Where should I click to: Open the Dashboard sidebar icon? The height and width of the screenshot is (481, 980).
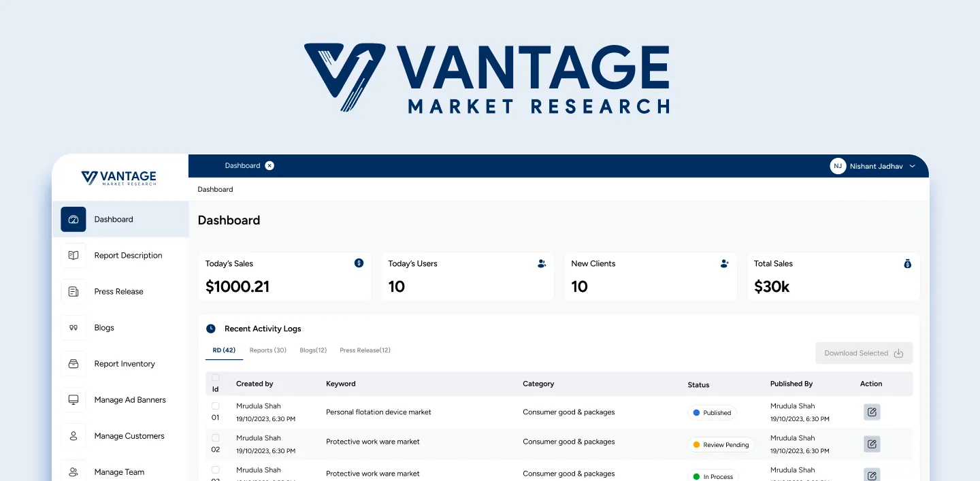pos(73,219)
